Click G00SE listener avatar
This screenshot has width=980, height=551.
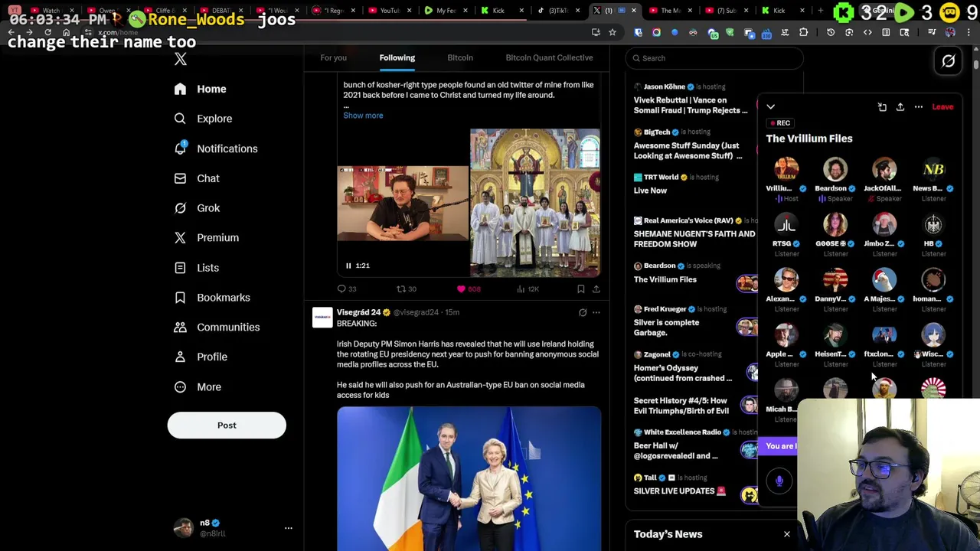835,225
